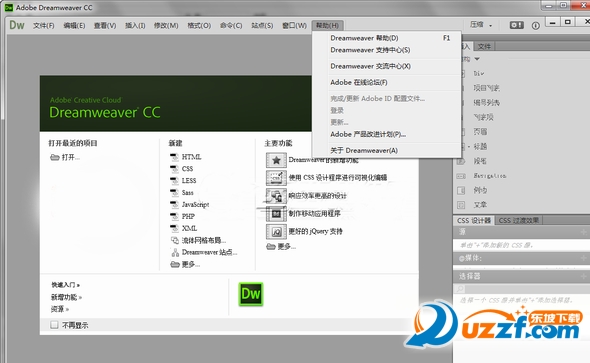Check the 不再显示 checkbox
Image resolution: width=590 pixels, height=363 pixels.
[x=54, y=325]
